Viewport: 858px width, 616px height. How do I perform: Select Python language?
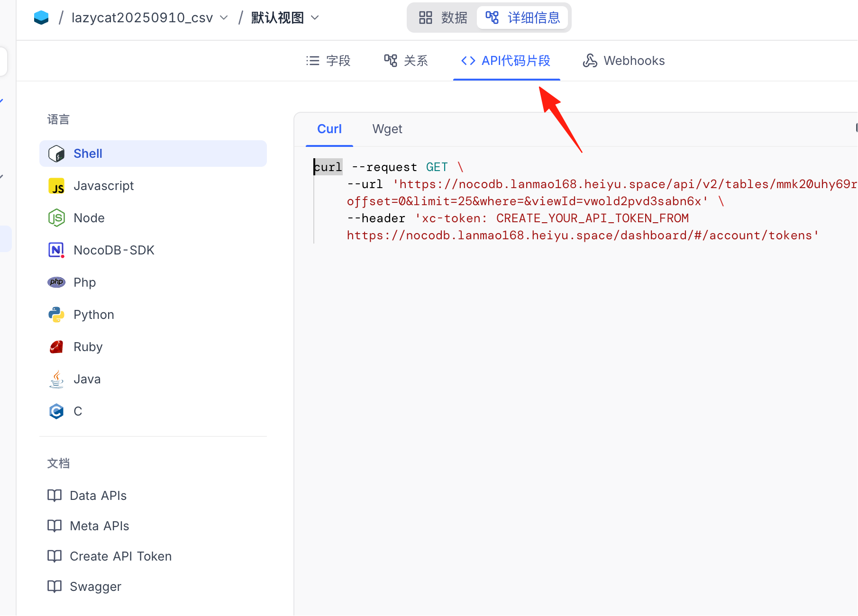[153, 315]
